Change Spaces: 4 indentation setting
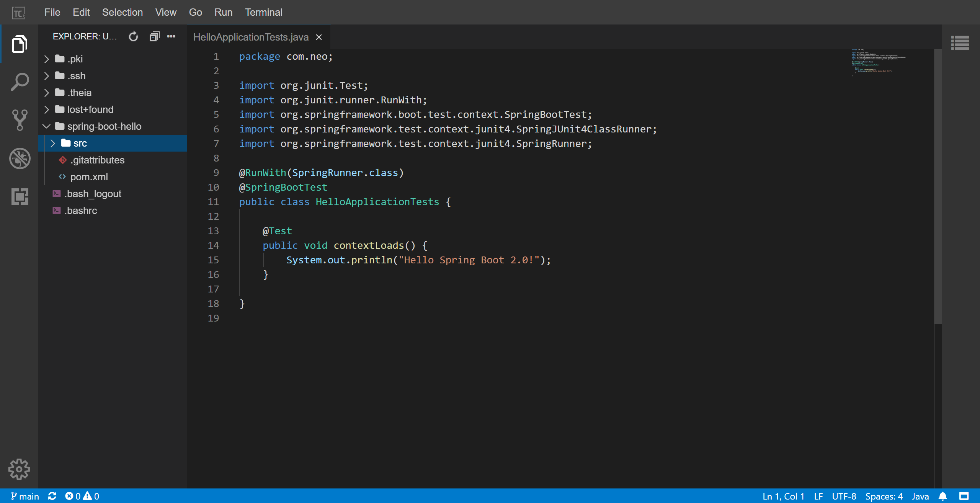Image resolution: width=980 pixels, height=503 pixels. 884,496
